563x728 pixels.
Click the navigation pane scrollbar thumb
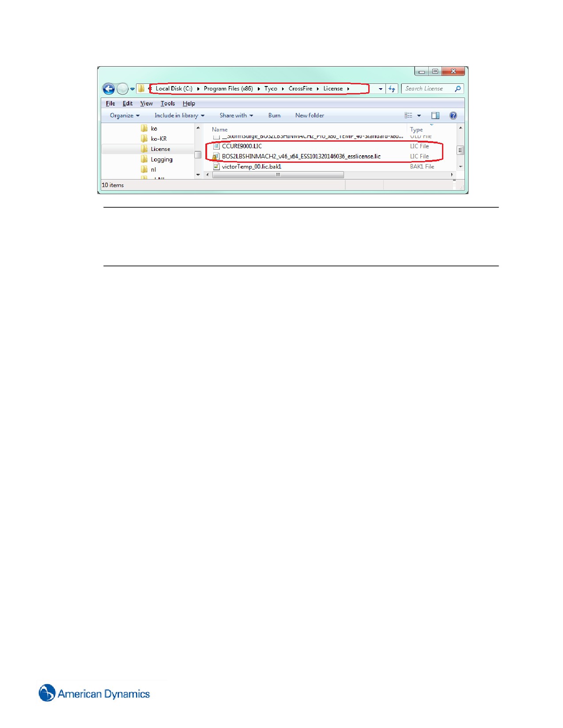pyautogui.click(x=198, y=155)
